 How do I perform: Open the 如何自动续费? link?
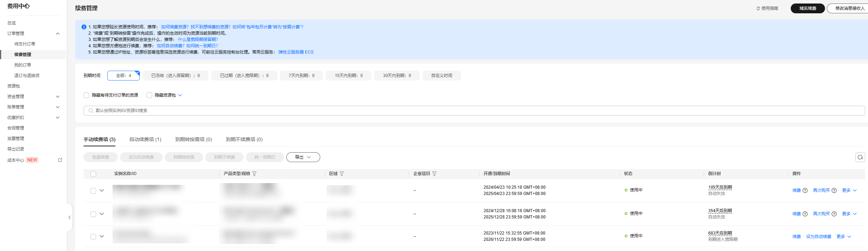(x=171, y=46)
